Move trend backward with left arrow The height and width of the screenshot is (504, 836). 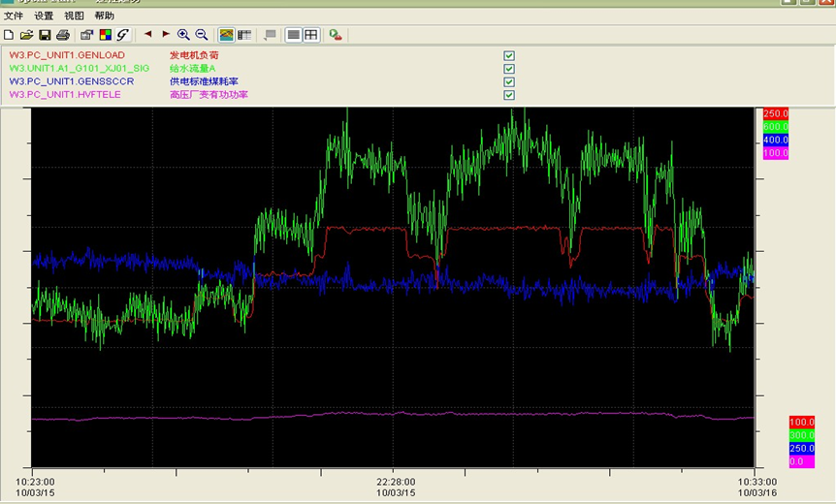coord(147,34)
